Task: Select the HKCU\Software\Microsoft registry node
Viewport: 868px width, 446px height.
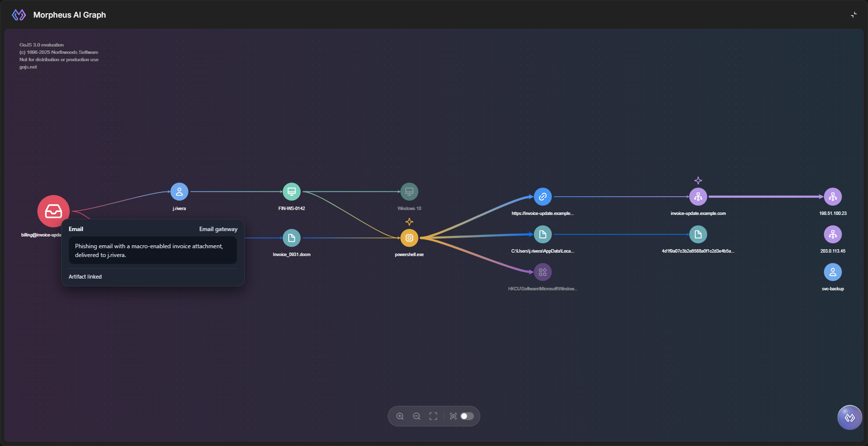Action: click(543, 272)
